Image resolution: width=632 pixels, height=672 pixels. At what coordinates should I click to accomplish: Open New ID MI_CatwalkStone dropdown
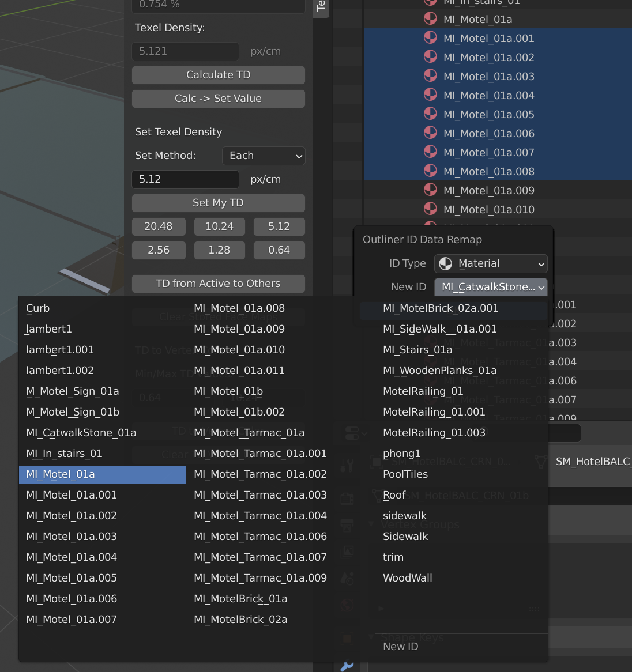point(491,287)
